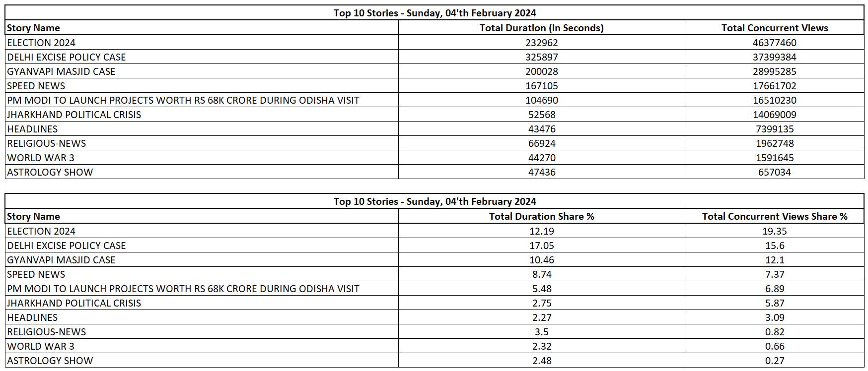This screenshot has width=868, height=371.
Task: Select the SPEED NEWS concurrent views 17661702
Action: point(774,86)
